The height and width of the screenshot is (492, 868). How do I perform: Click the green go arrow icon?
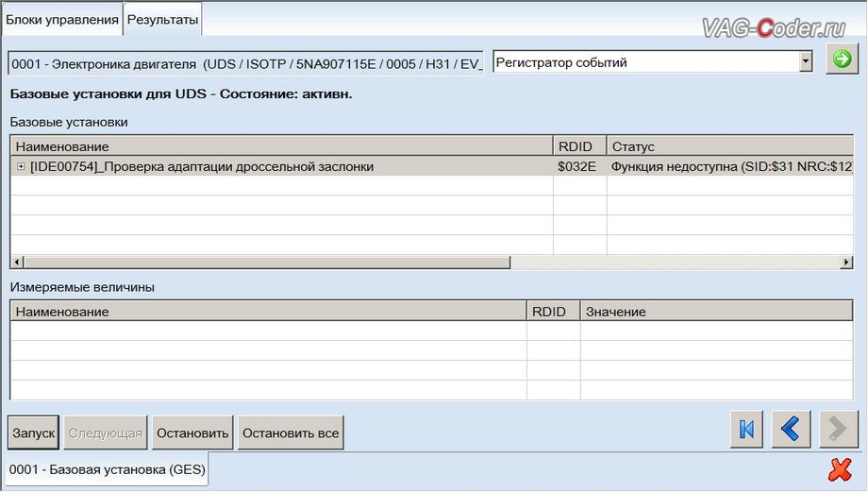[842, 59]
